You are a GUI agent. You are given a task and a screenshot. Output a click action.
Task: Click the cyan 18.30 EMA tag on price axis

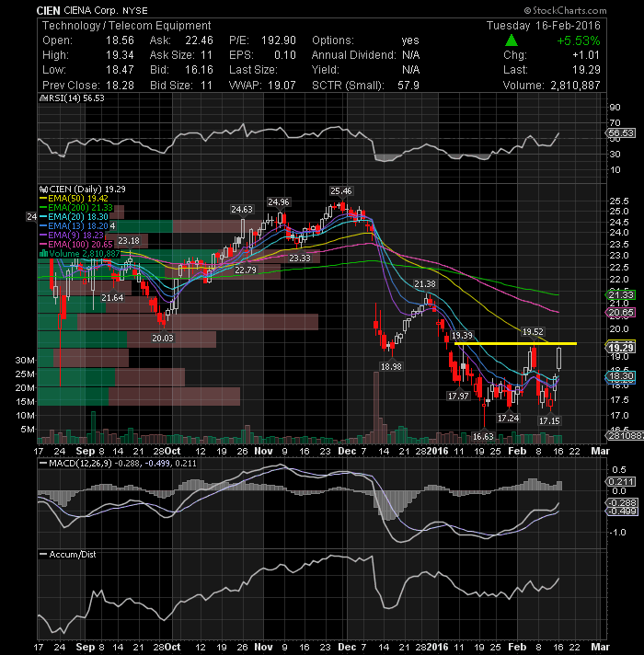pyautogui.click(x=621, y=376)
